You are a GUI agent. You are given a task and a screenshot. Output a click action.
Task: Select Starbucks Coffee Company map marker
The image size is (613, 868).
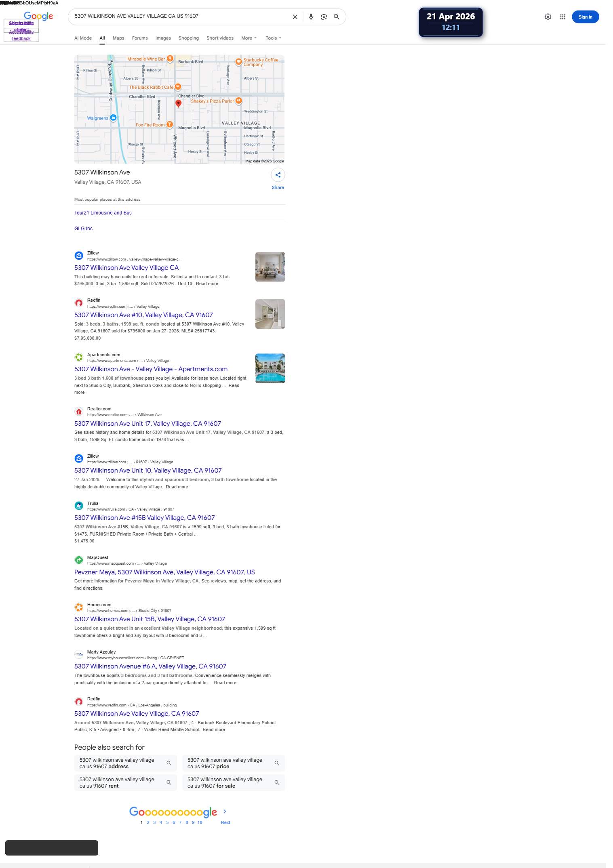(x=239, y=62)
